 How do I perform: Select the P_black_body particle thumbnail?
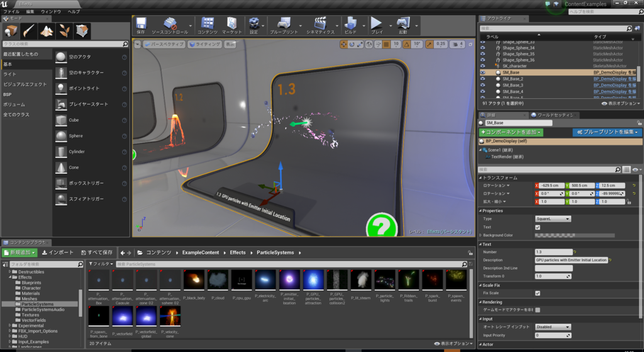pos(194,280)
